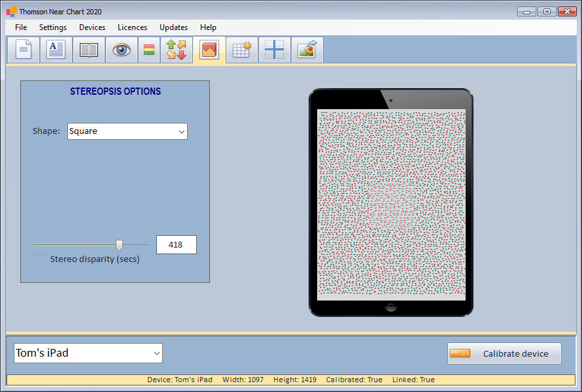Click the blank page toolbar icon
582x392 pixels.
[24, 50]
